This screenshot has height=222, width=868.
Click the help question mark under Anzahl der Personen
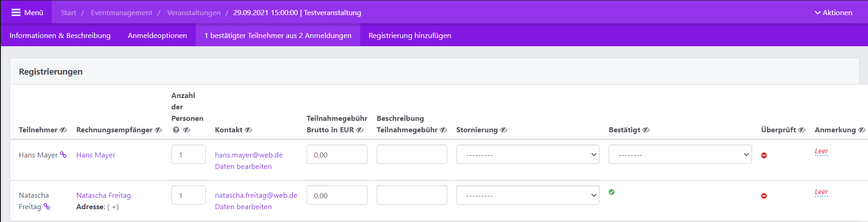pos(176,130)
